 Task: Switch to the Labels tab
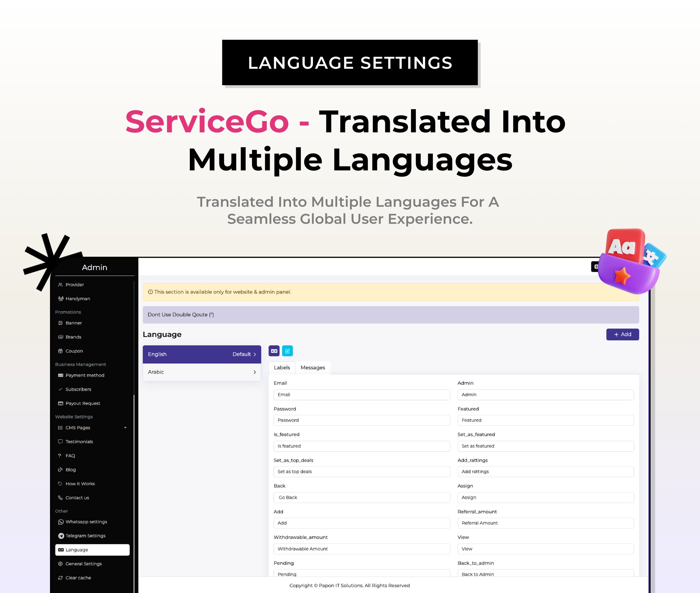(x=282, y=368)
